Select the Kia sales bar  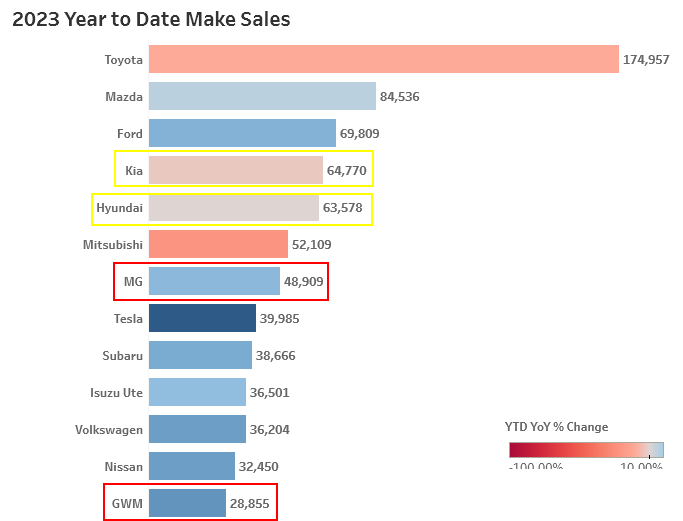[236, 170]
